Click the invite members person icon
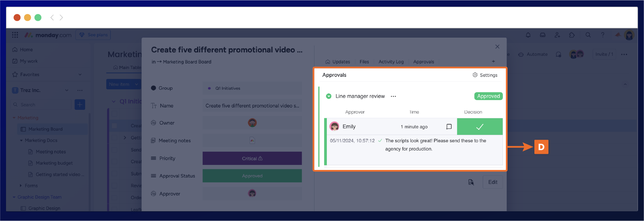The height and width of the screenshot is (221, 644). 557,35
